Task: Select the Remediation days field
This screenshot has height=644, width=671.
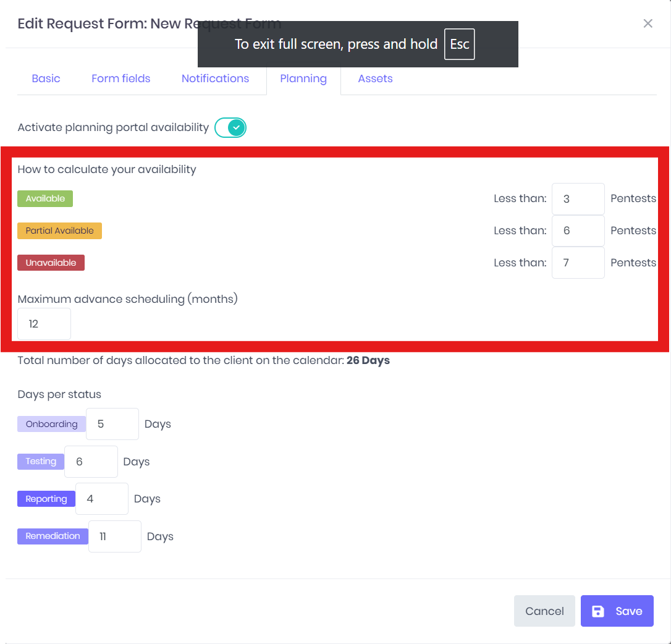Action: 115,536
